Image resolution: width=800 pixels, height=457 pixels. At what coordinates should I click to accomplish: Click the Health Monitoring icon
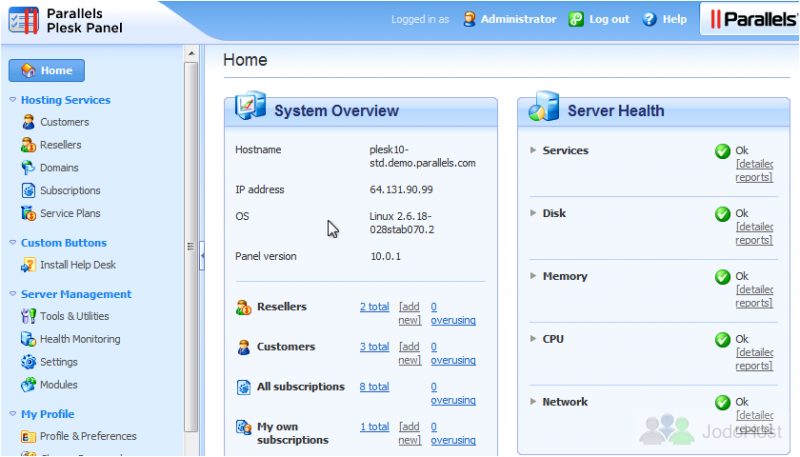click(x=28, y=339)
